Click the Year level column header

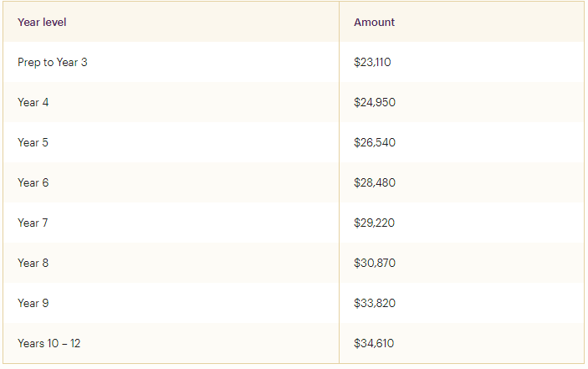point(42,22)
